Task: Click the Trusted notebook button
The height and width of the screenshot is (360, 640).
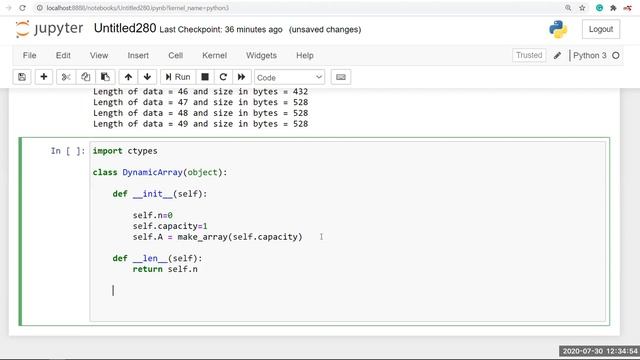Action: click(529, 55)
